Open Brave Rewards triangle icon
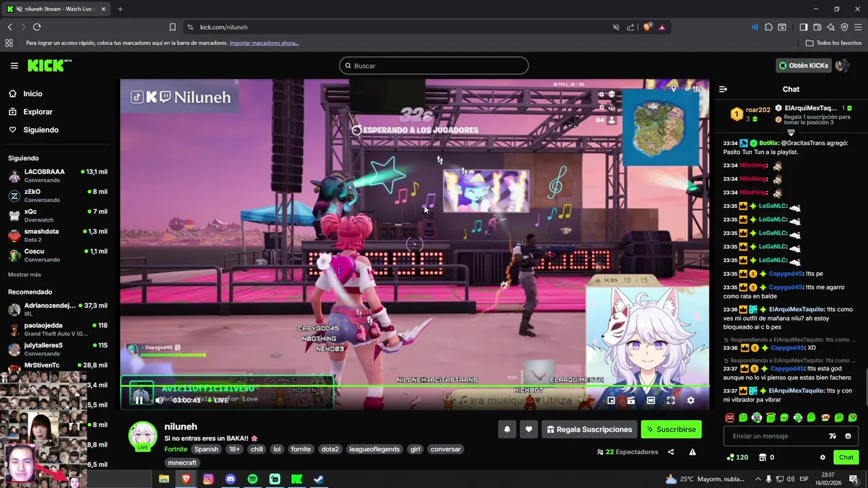The height and width of the screenshot is (488, 868). pyautogui.click(x=662, y=27)
